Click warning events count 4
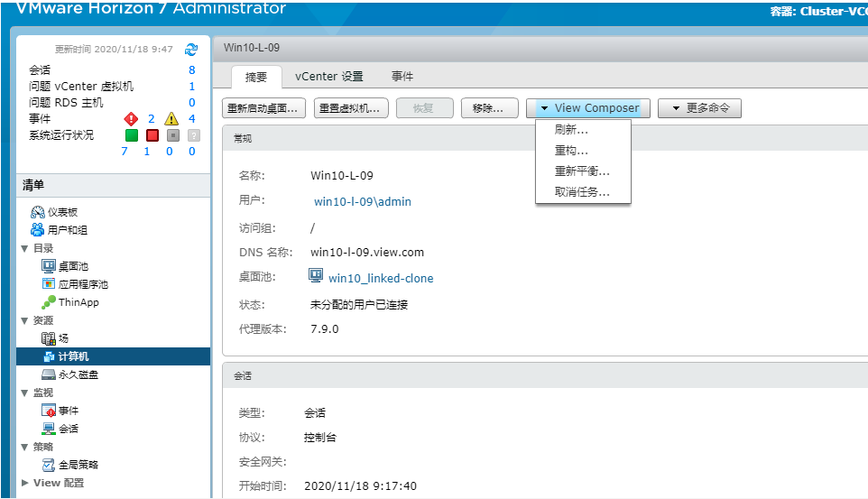This screenshot has width=868, height=499. coord(191,118)
